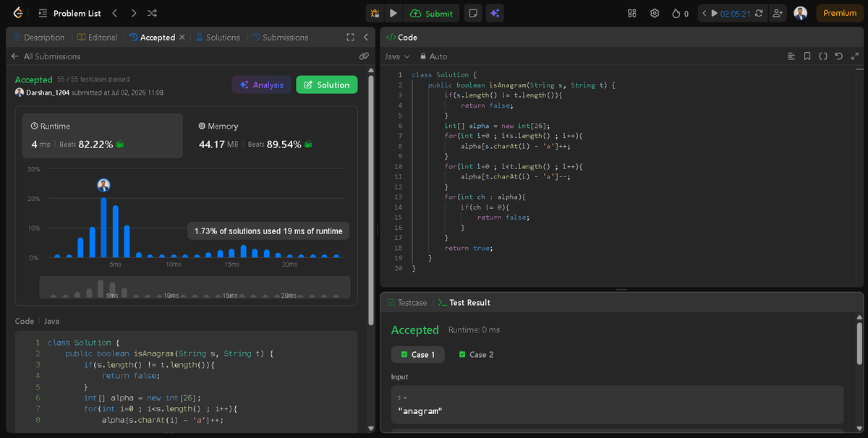Image resolution: width=868 pixels, height=438 pixels.
Task: Submit the solution
Action: tap(431, 13)
